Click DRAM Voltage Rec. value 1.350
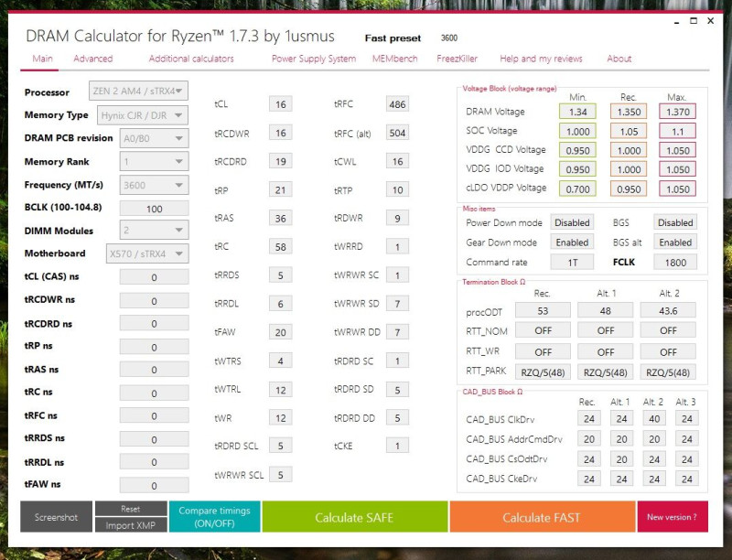This screenshot has width=732, height=560. [629, 112]
